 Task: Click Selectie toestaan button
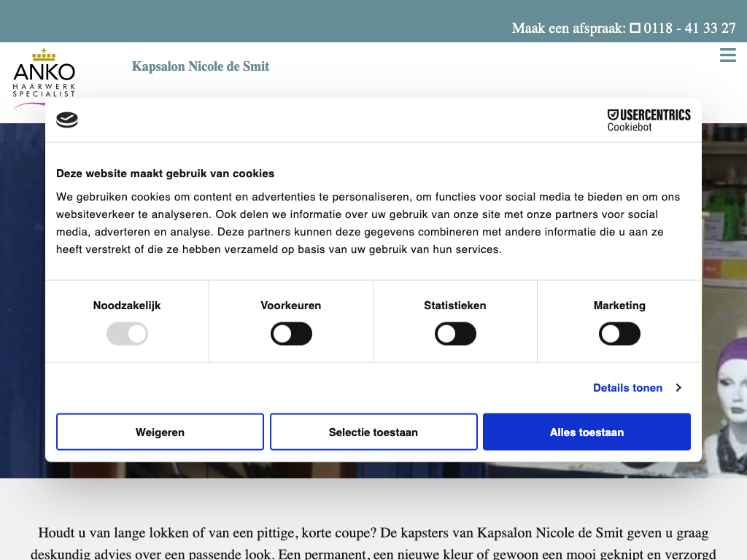[x=373, y=432]
